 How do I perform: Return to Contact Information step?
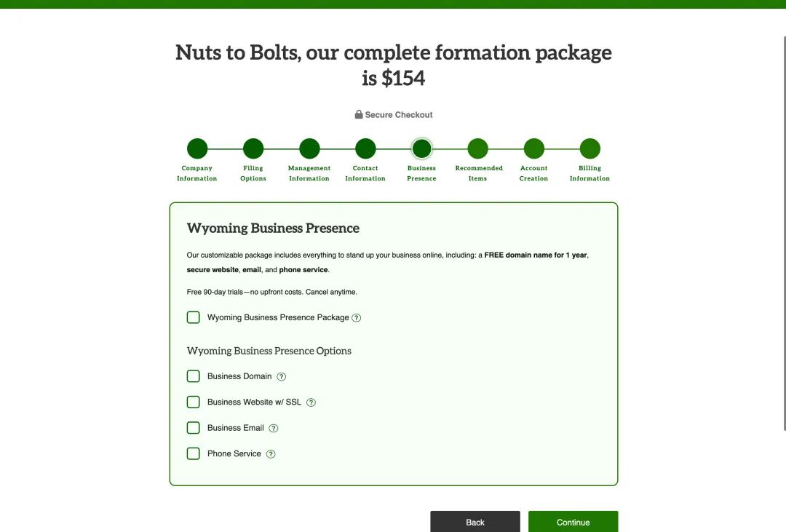365,149
